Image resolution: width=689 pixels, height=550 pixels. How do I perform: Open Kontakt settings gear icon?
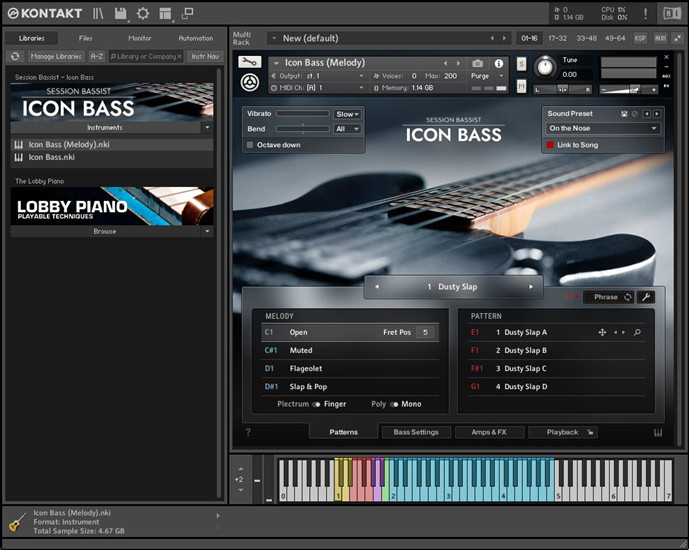pyautogui.click(x=143, y=13)
